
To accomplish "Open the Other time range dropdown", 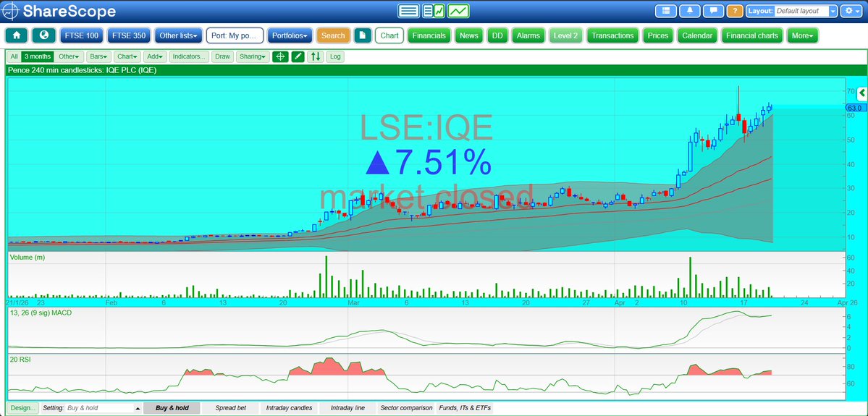I will pyautogui.click(x=69, y=56).
